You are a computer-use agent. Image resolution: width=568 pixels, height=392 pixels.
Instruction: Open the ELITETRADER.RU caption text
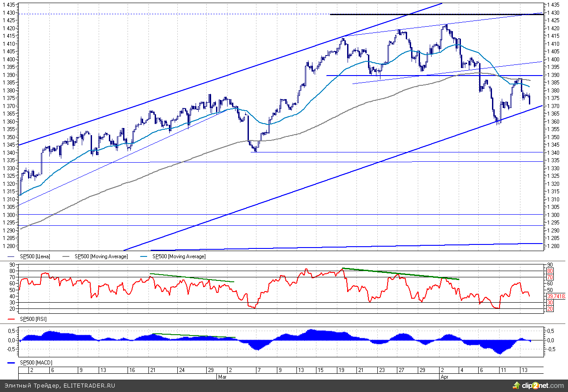(x=60, y=385)
